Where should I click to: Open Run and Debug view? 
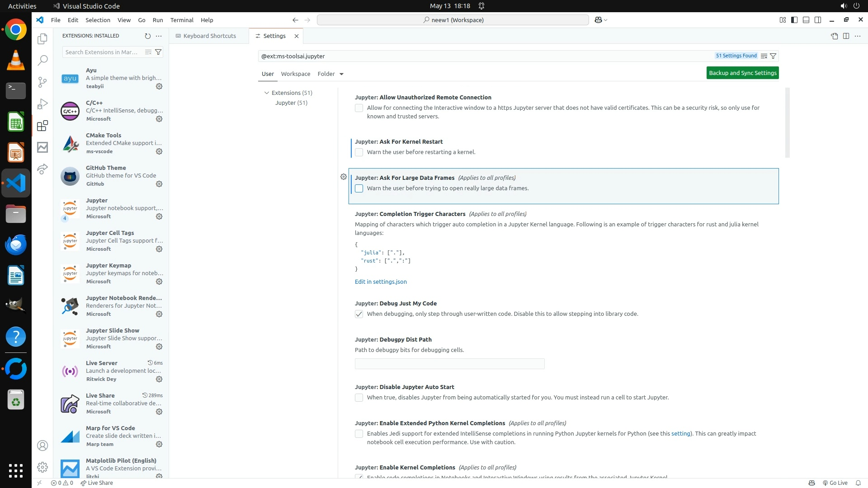tap(42, 104)
